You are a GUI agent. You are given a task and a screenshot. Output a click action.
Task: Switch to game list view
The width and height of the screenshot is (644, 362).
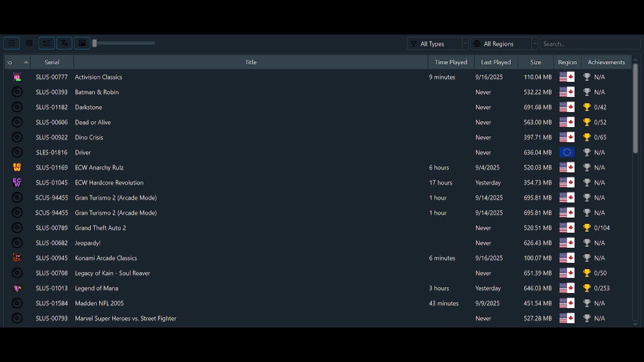click(x=12, y=43)
